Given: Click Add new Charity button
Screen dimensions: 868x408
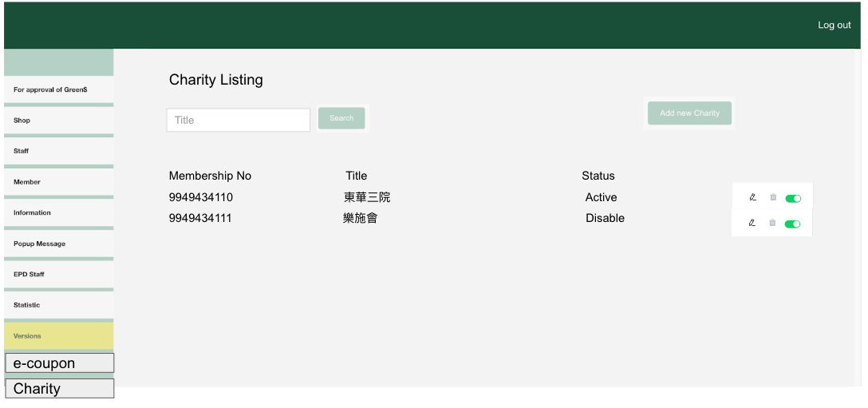Looking at the screenshot, I should (689, 113).
